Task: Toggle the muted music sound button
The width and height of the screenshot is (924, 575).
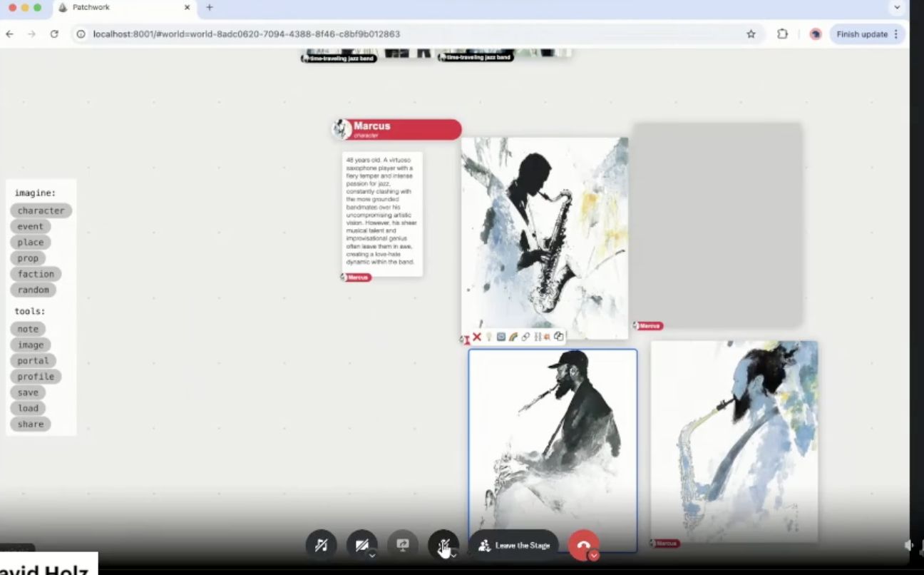Action: click(321, 545)
